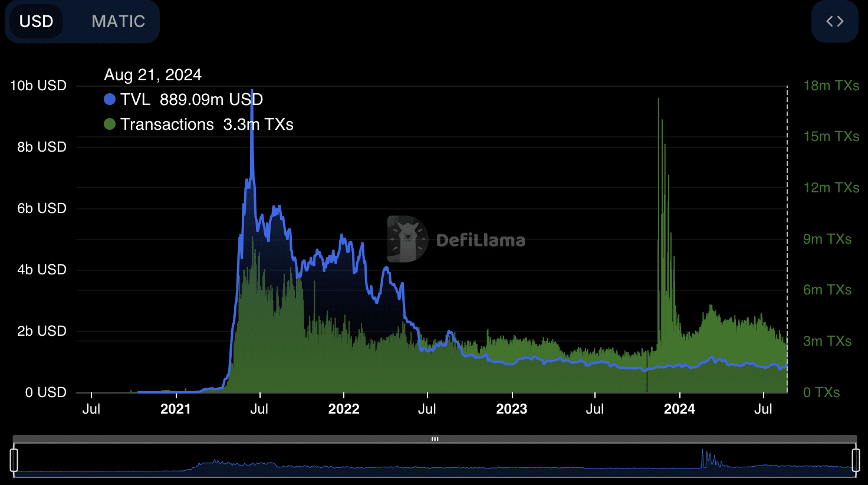The image size is (868, 485).
Task: Click the green Transactions legend dot
Action: (110, 124)
